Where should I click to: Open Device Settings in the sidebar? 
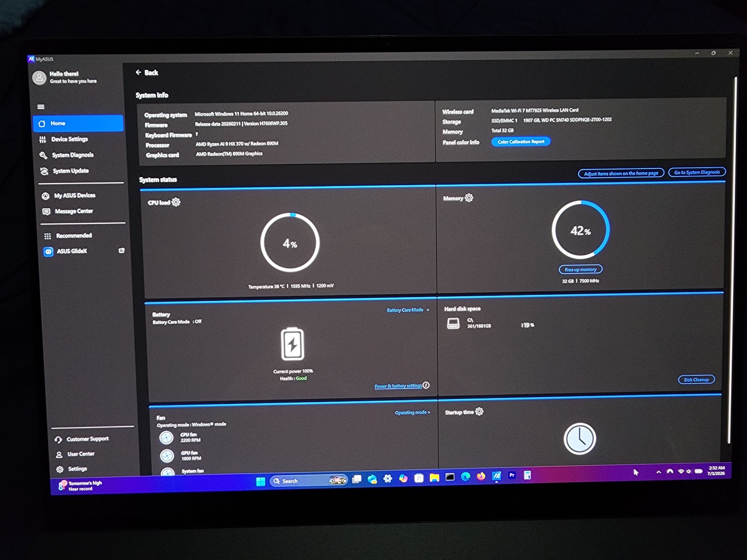click(x=69, y=139)
